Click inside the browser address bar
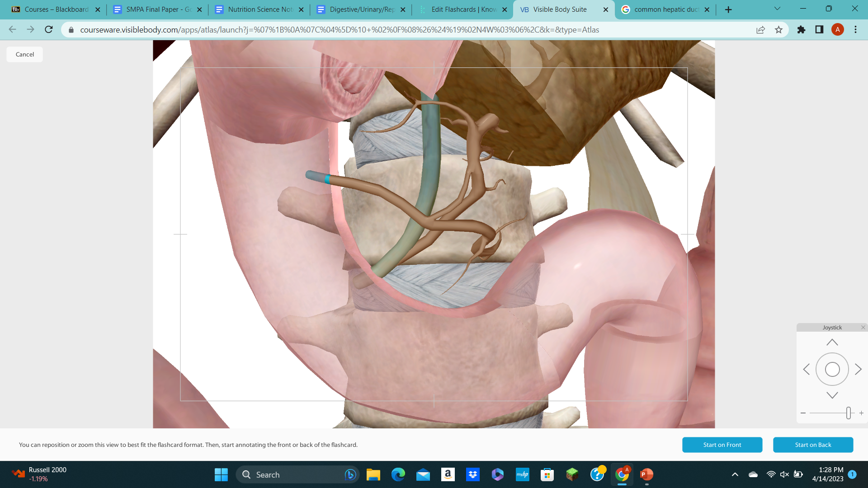Image resolution: width=868 pixels, height=488 pixels. pyautogui.click(x=316, y=30)
